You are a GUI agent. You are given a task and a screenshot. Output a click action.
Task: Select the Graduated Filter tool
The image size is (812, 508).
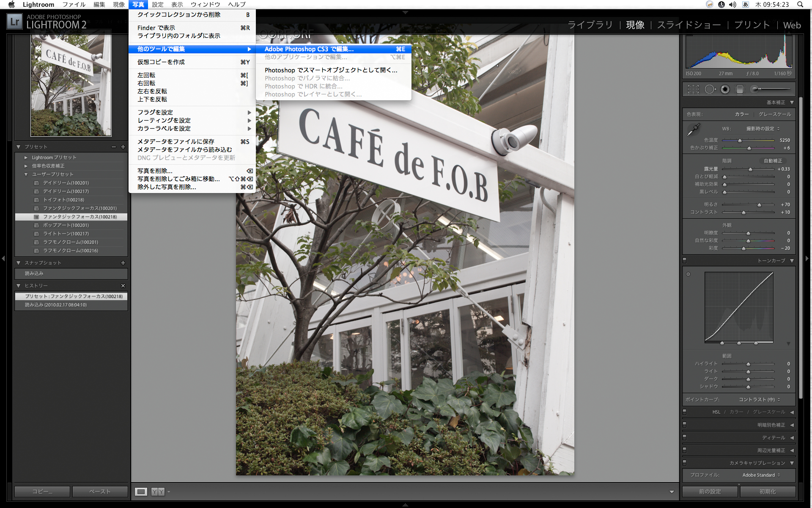740,89
